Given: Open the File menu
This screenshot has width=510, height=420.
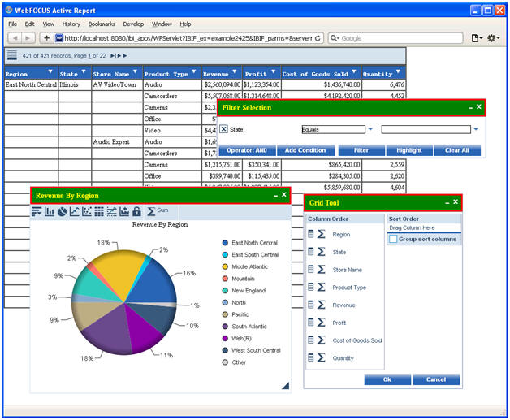Looking at the screenshot, I should point(13,24).
